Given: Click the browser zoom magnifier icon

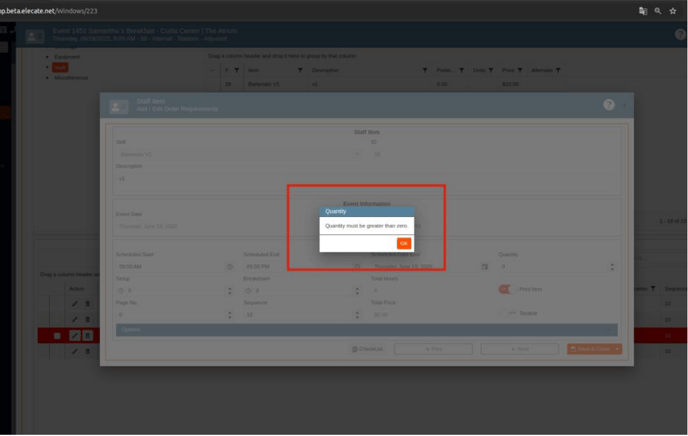Looking at the screenshot, I should tap(658, 10).
